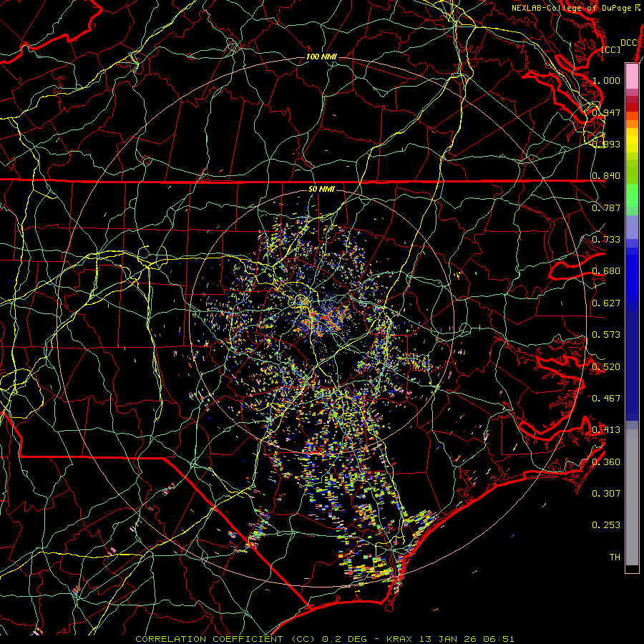Pick the red segment of the color bar
Viewport: 644px width, 644px height.
632,107
